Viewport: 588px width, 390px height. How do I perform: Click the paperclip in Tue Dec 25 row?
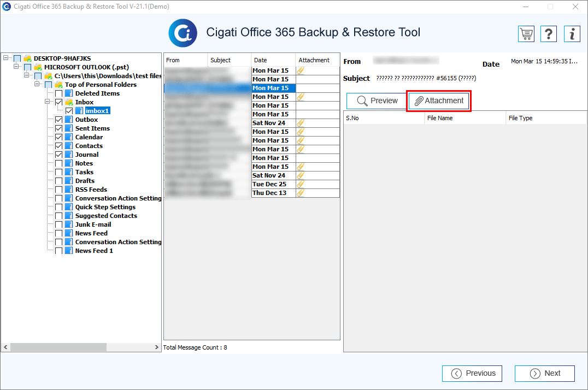(x=301, y=184)
